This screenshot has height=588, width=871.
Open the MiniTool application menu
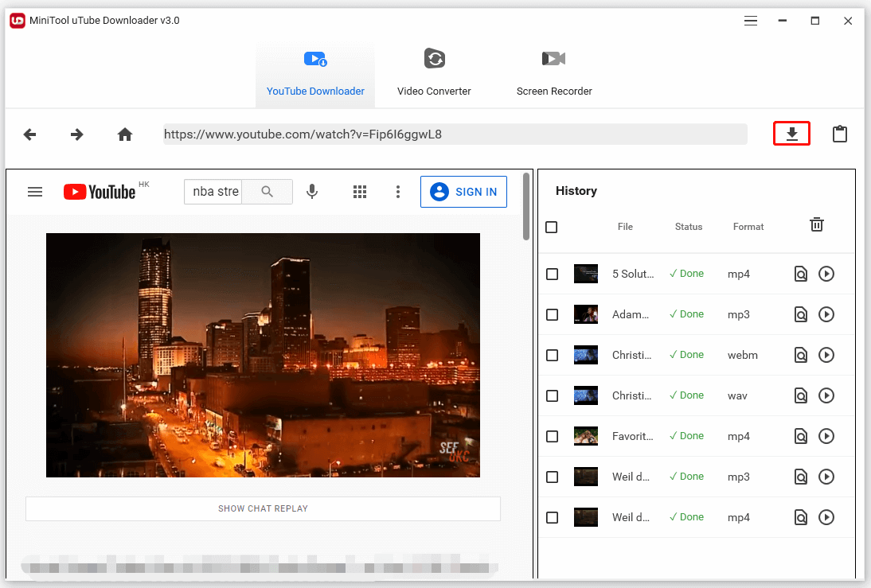(x=750, y=21)
